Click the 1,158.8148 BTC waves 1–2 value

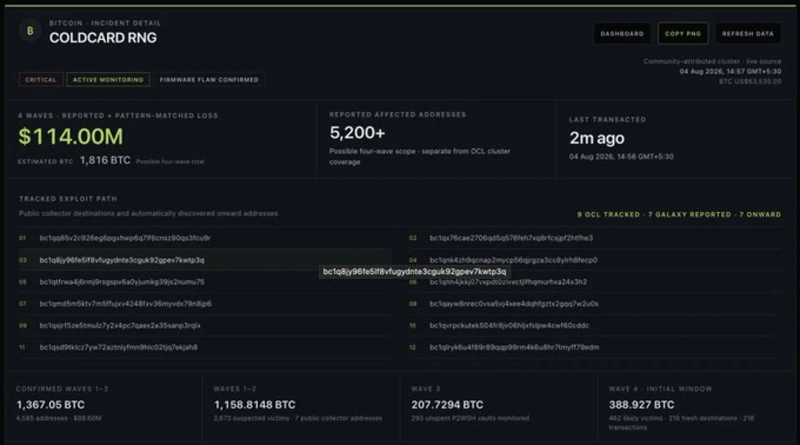pos(255,405)
